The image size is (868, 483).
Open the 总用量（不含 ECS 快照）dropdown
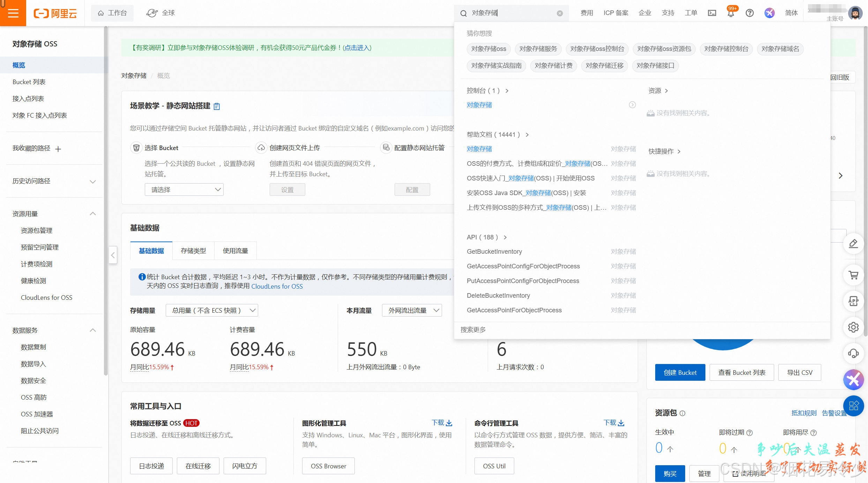pyautogui.click(x=211, y=310)
